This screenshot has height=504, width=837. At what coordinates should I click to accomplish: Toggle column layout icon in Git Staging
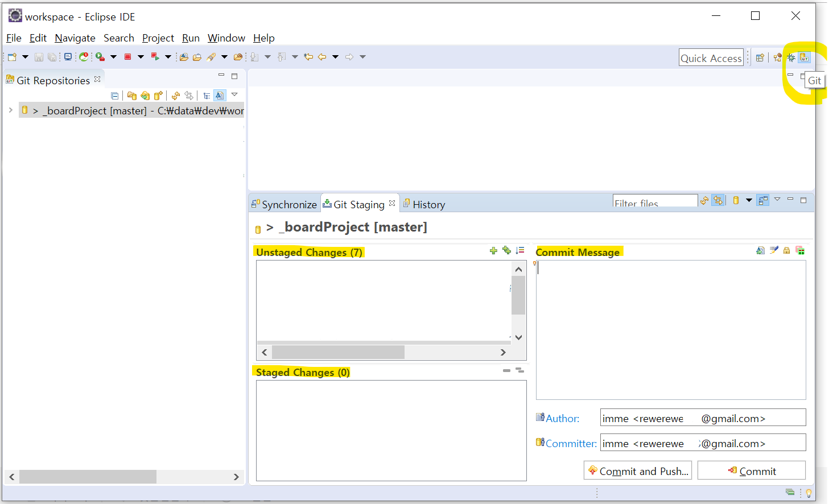coord(763,200)
